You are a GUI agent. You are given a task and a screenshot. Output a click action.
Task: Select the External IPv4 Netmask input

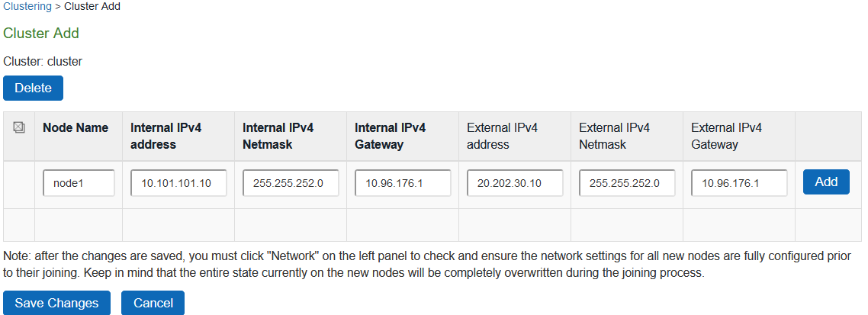pos(627,183)
